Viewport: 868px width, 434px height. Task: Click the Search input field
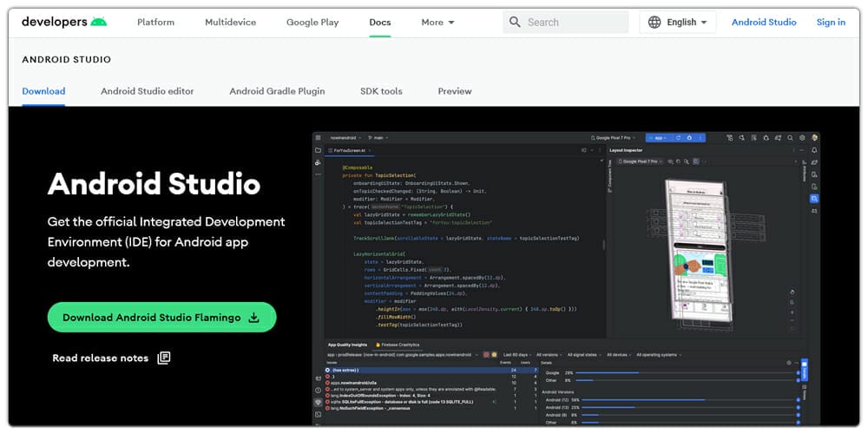566,23
